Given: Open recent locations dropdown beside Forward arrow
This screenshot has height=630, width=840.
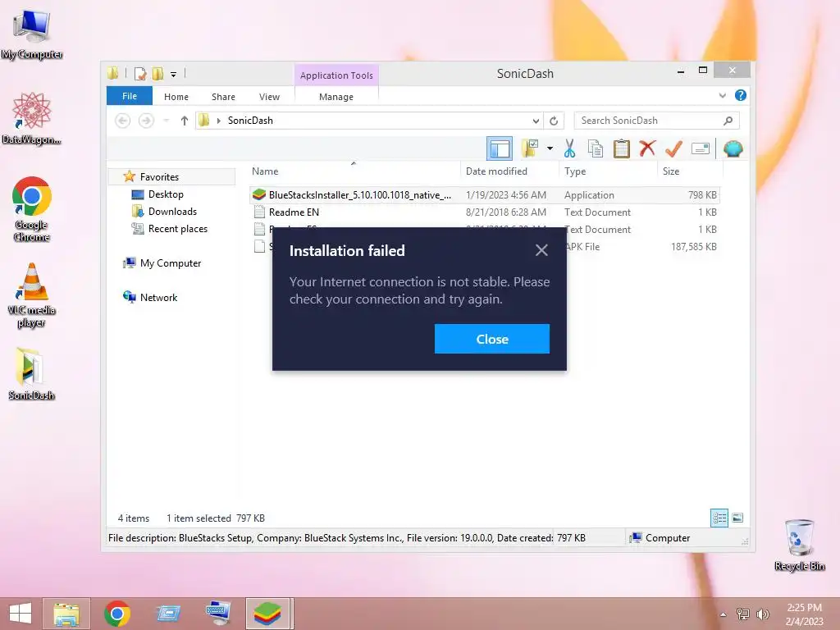Looking at the screenshot, I should [166, 121].
